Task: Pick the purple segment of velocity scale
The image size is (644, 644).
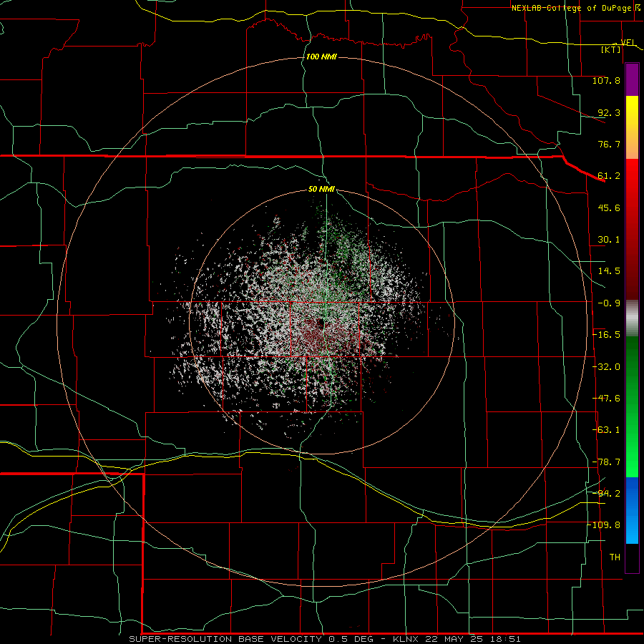Action: coord(632,79)
